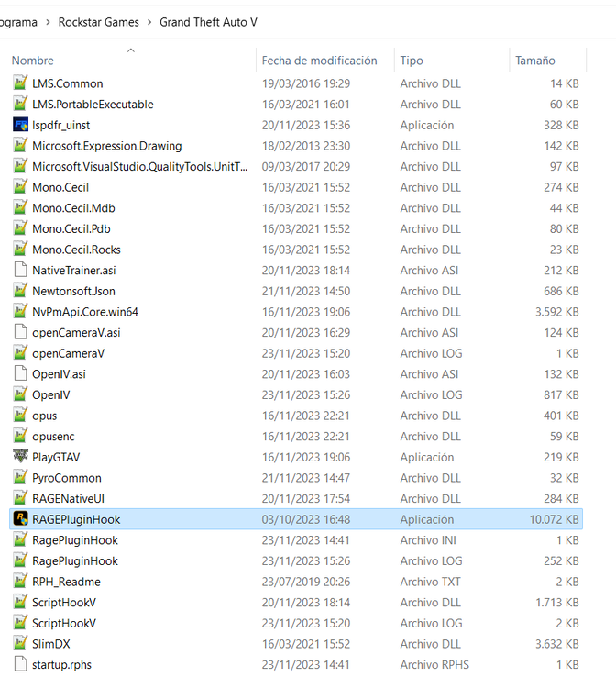Viewport: 616px width, 688px height.
Task: Click the NativeTrainer.asi file icon
Action: click(20, 270)
